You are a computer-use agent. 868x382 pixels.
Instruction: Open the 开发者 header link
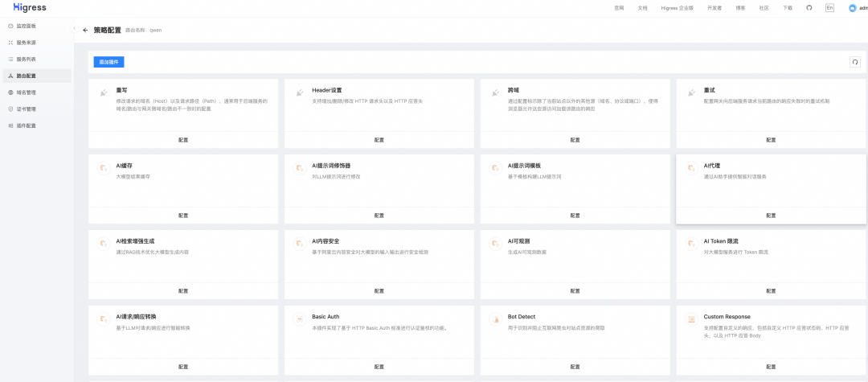(714, 8)
